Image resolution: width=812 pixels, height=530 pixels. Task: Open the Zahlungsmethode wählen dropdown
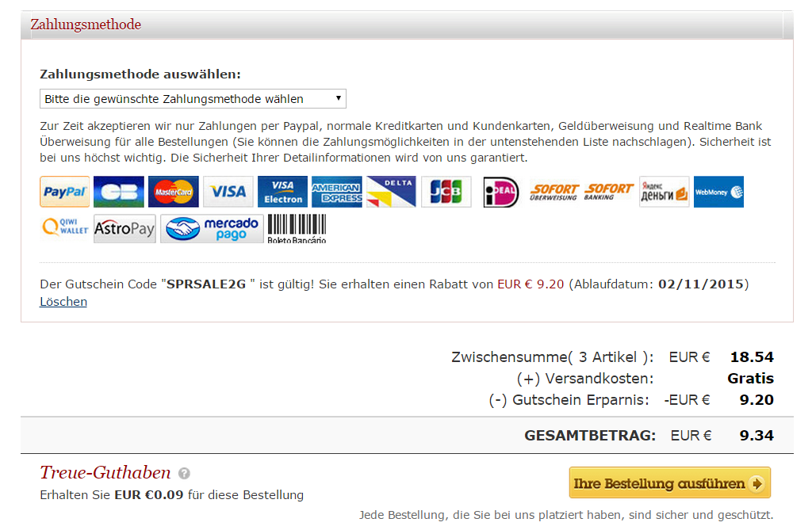point(193,99)
